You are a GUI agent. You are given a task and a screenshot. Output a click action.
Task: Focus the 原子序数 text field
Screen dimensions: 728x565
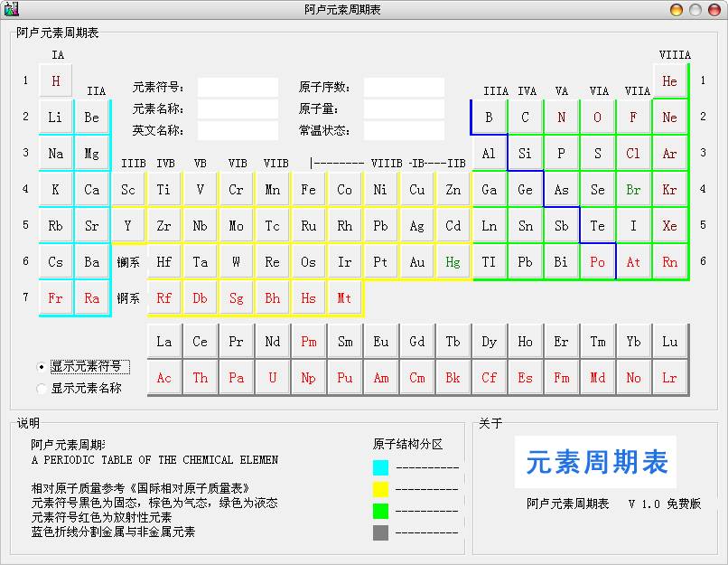coord(404,88)
